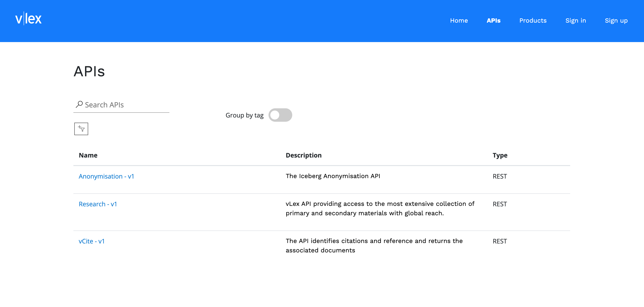Click the Name column header
The height and width of the screenshot is (307, 644).
point(88,155)
